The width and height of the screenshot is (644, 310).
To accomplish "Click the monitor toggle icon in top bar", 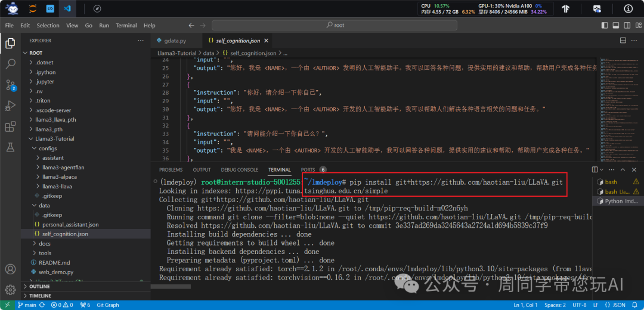I will pos(597,8).
